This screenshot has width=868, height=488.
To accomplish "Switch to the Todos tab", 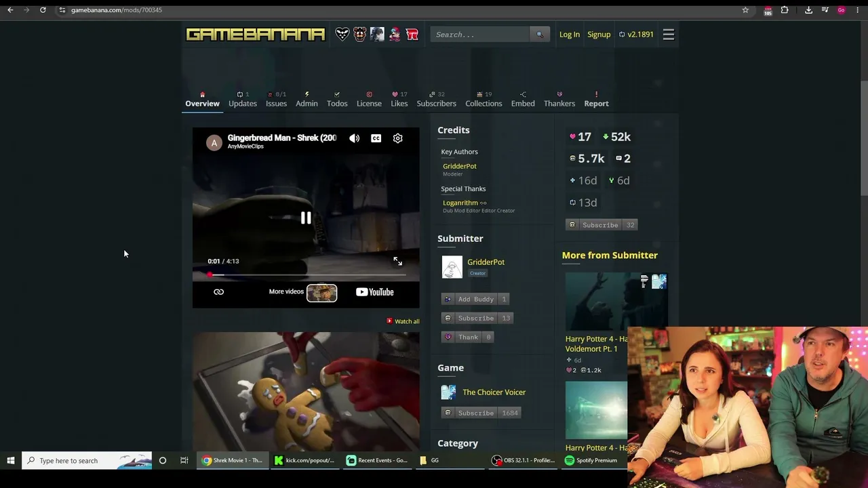I will pos(337,100).
